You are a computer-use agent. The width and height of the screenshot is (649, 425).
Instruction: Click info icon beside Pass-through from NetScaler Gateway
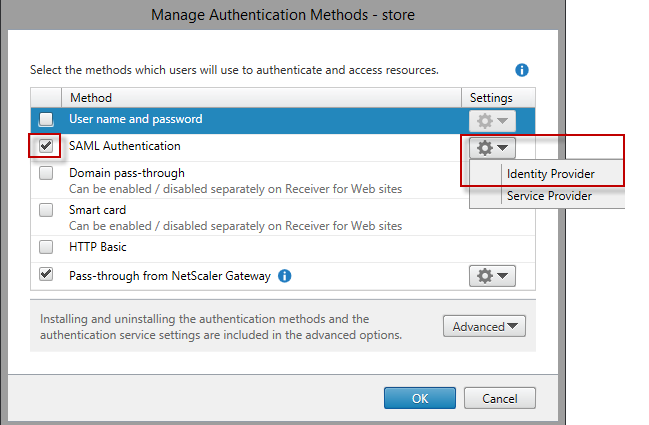tap(285, 275)
